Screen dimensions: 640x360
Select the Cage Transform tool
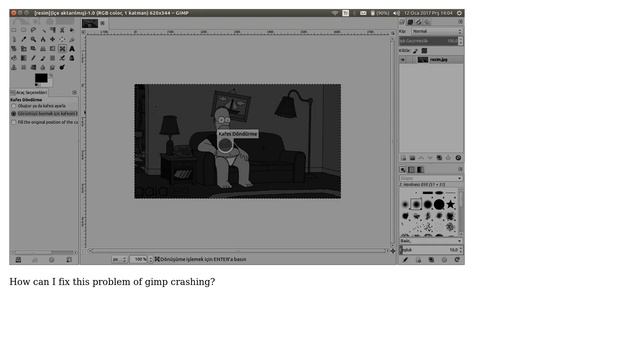(x=62, y=49)
